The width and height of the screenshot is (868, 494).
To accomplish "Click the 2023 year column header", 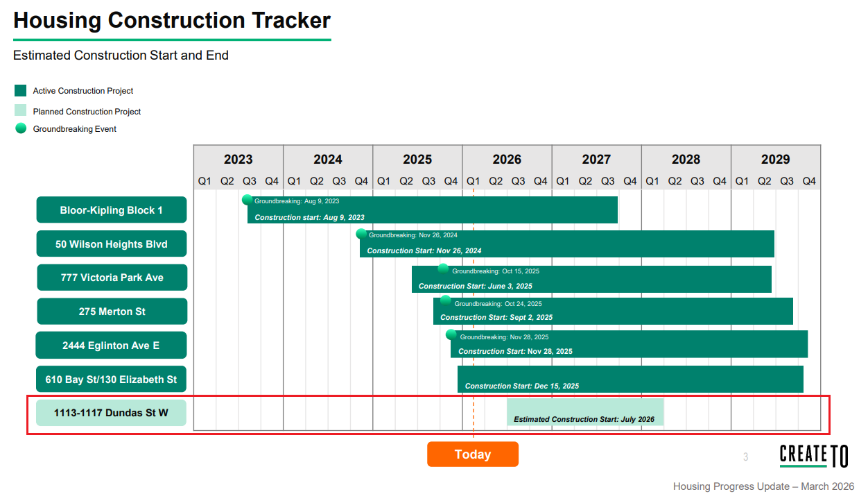I will click(x=238, y=159).
